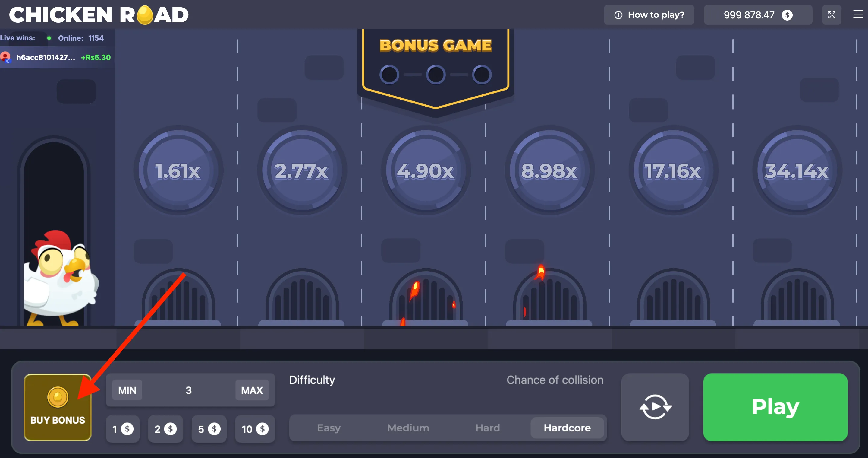Click the live win player avatar
Image resolution: width=868 pixels, height=458 pixels.
click(6, 57)
